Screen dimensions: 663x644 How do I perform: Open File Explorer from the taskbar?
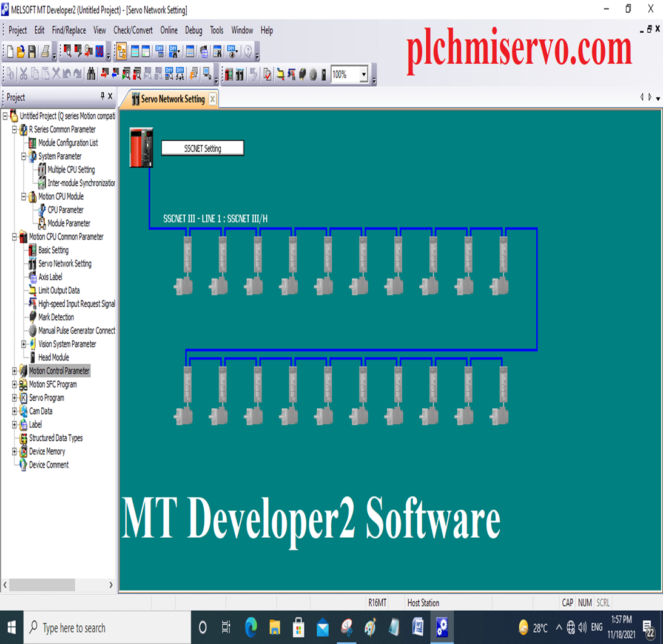tap(275, 628)
